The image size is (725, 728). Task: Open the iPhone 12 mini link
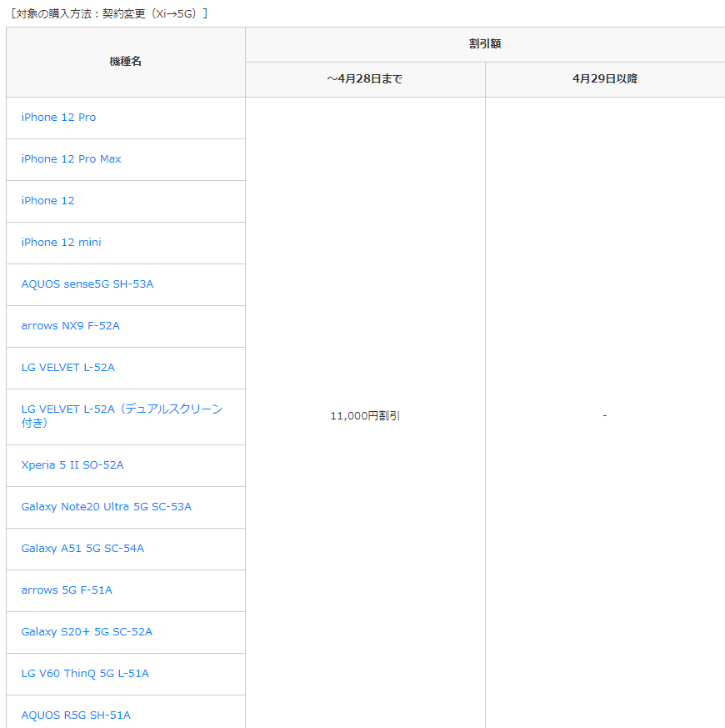coord(61,243)
